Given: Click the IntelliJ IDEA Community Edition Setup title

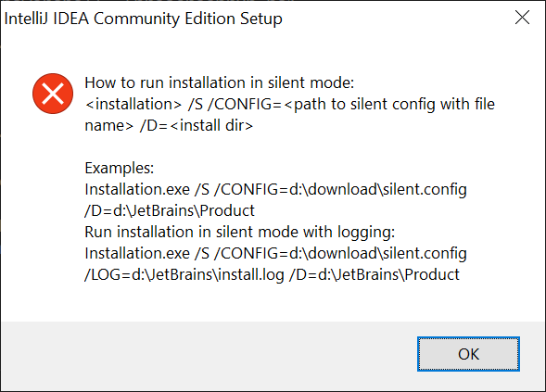Looking at the screenshot, I should [x=143, y=19].
